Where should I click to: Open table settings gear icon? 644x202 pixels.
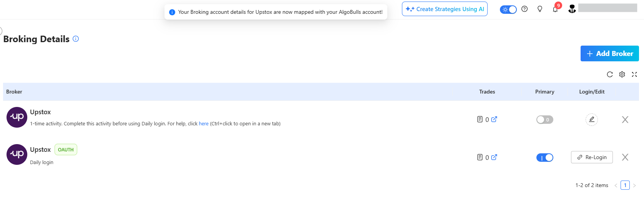click(622, 74)
